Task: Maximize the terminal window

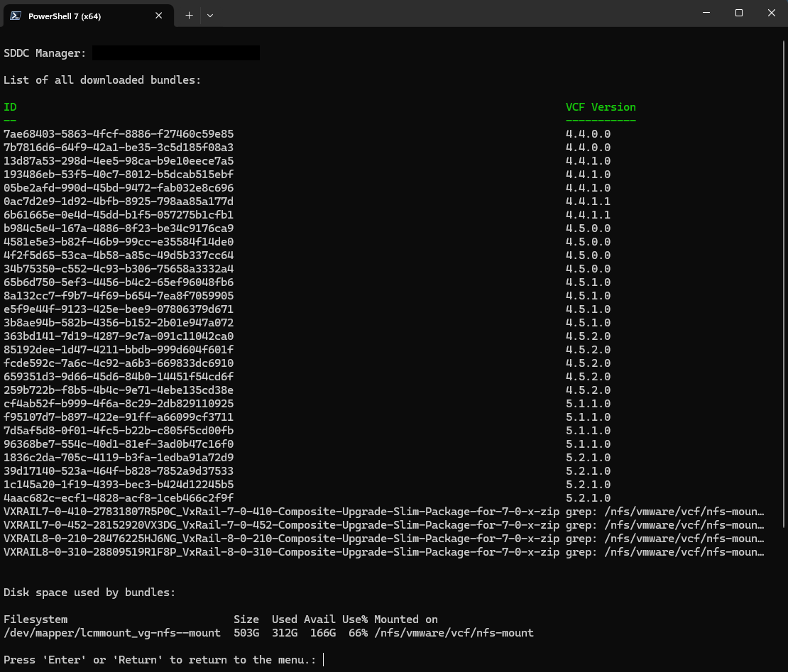Action: pyautogui.click(x=739, y=13)
